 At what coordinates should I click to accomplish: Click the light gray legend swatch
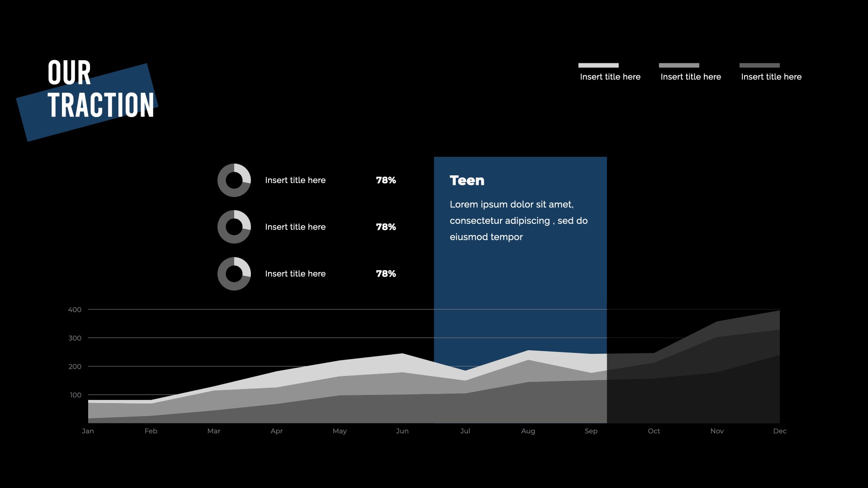[x=598, y=65]
